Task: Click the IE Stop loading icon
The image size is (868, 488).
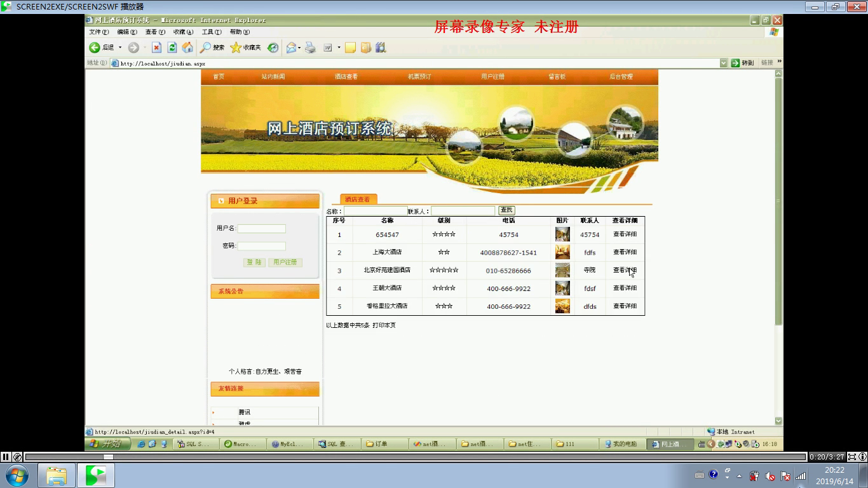Action: (156, 48)
